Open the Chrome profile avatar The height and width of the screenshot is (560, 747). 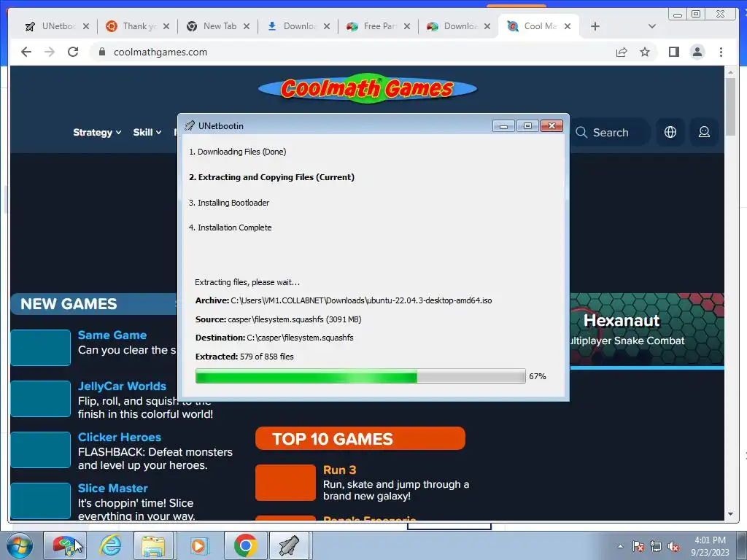pyautogui.click(x=697, y=52)
